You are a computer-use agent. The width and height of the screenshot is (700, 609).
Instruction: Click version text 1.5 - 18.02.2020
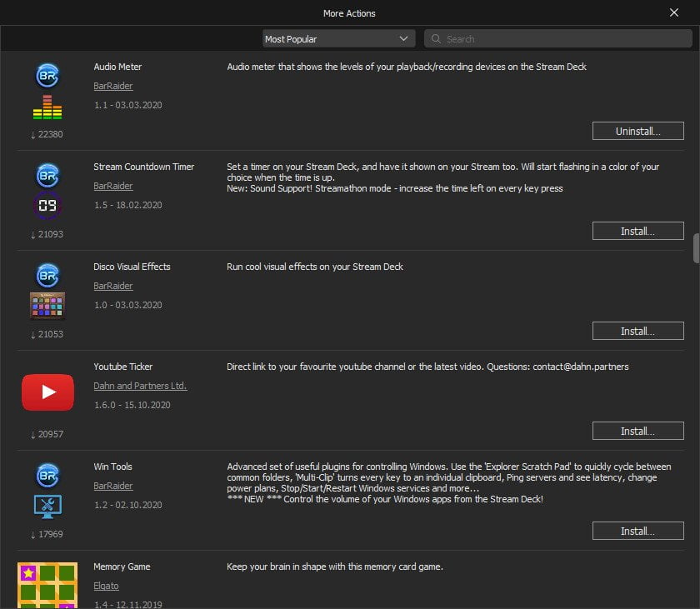click(x=128, y=205)
